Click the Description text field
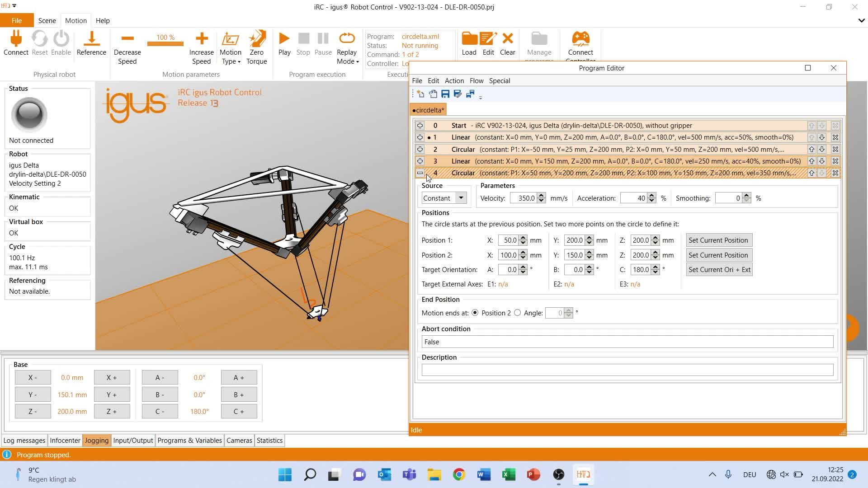The height and width of the screenshot is (488, 868). pyautogui.click(x=627, y=370)
